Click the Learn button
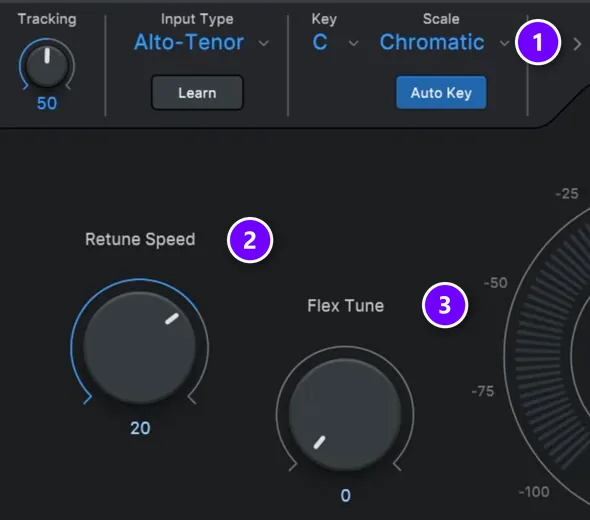This screenshot has width=590, height=520. 197,93
